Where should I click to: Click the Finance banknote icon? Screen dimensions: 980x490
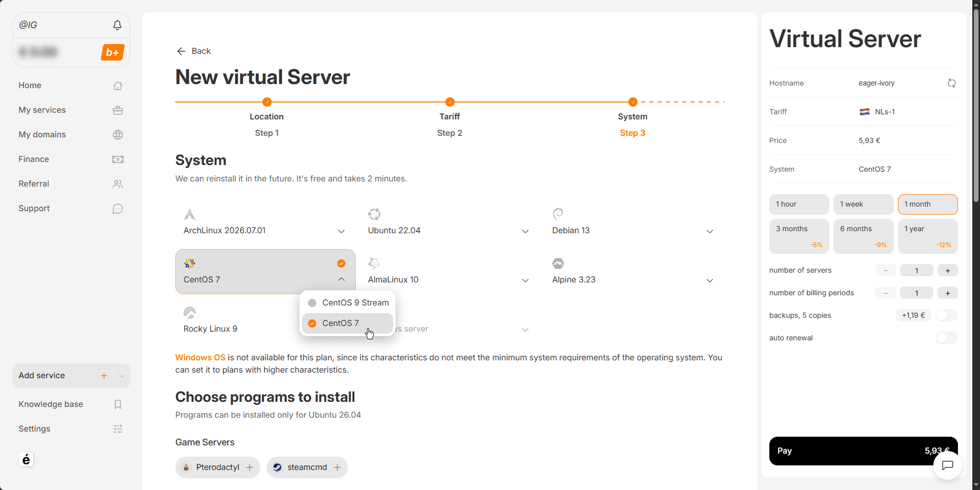118,159
